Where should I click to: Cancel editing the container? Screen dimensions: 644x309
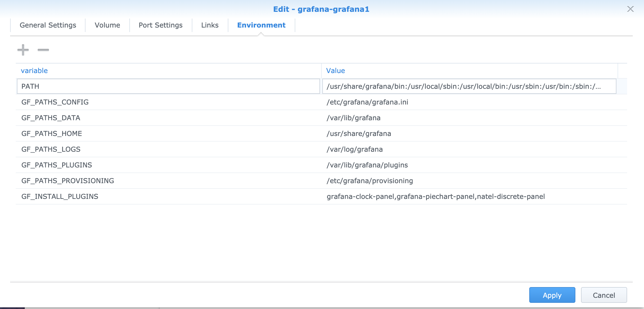(x=604, y=295)
